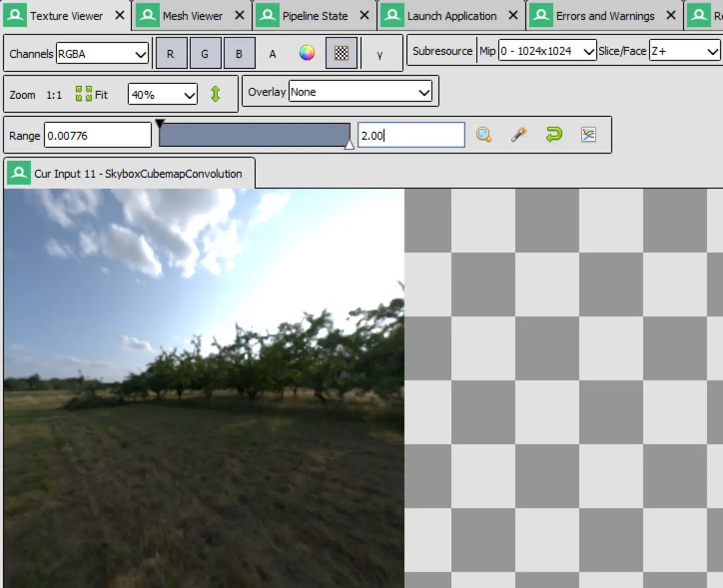The width and height of the screenshot is (723, 588).
Task: Click the magnifier zoom range icon
Action: tap(484, 135)
